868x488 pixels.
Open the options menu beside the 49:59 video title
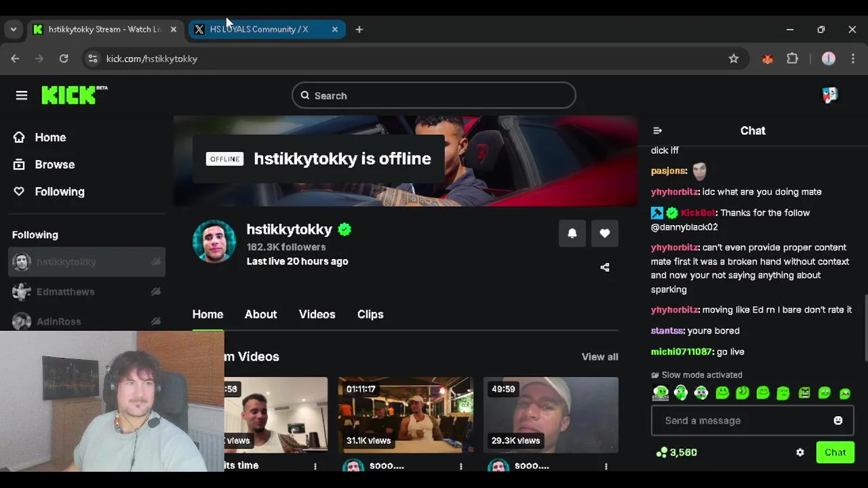point(606,466)
